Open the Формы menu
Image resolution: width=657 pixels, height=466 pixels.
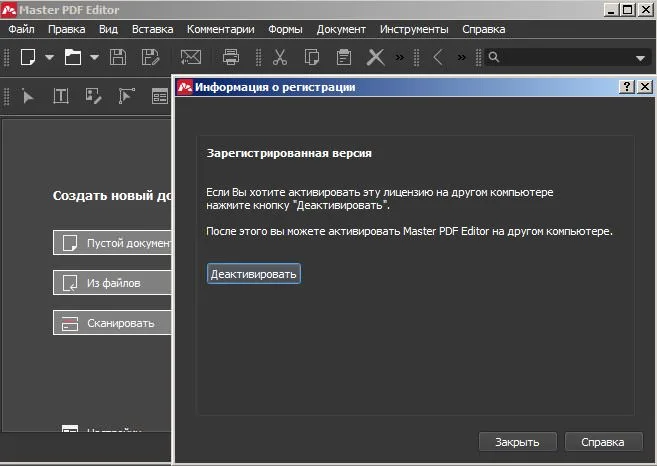pos(285,29)
